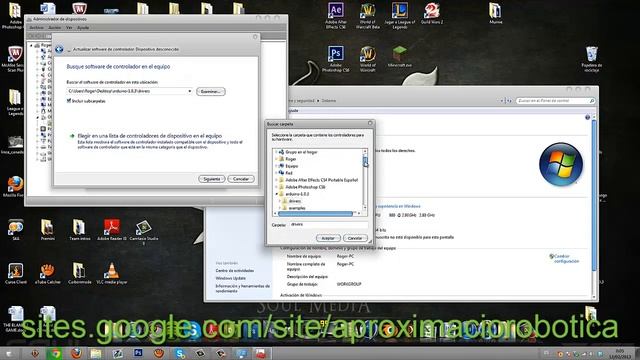This screenshot has height=360, width=640.
Task: Select Adobe After Effects CS4 Portable folder
Action: pyautogui.click(x=322, y=180)
